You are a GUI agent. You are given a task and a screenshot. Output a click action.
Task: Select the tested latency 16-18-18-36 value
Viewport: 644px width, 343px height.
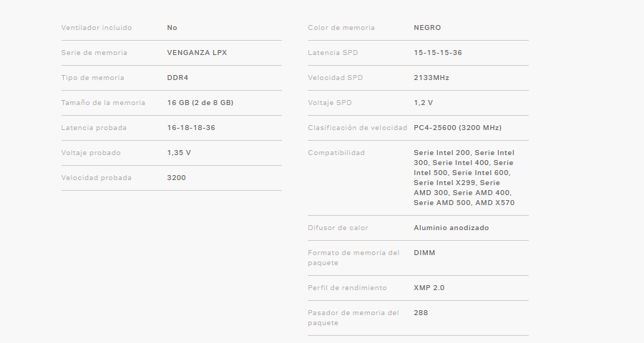coord(191,128)
